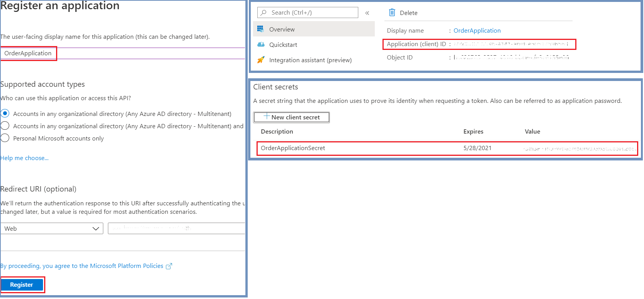This screenshot has height=299, width=644.
Task: Click the Search (Ctrl+/) box
Action: coord(308,13)
